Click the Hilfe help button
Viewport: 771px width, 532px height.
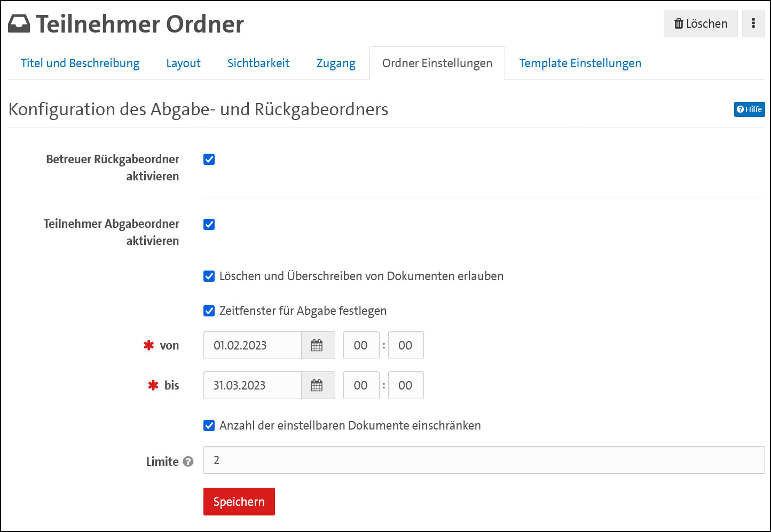(x=749, y=109)
